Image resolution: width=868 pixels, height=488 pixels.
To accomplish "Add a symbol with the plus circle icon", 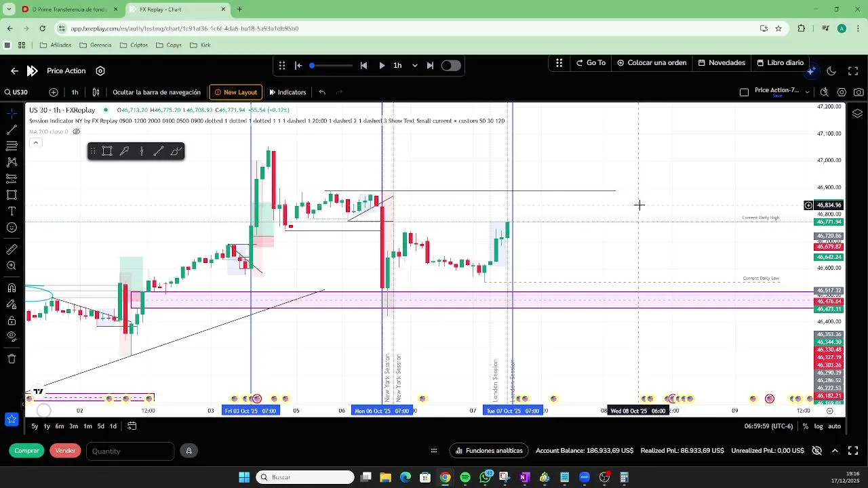I will pos(54,92).
